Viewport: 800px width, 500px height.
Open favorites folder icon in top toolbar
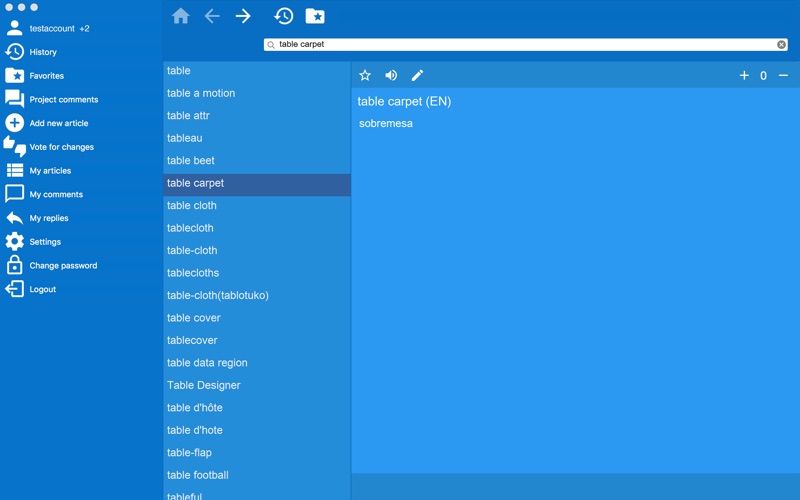click(x=315, y=16)
